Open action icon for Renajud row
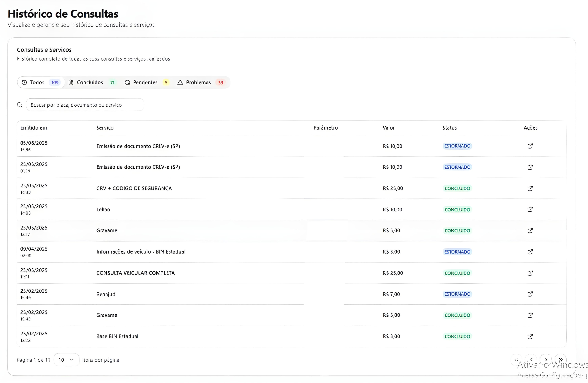 530,294
